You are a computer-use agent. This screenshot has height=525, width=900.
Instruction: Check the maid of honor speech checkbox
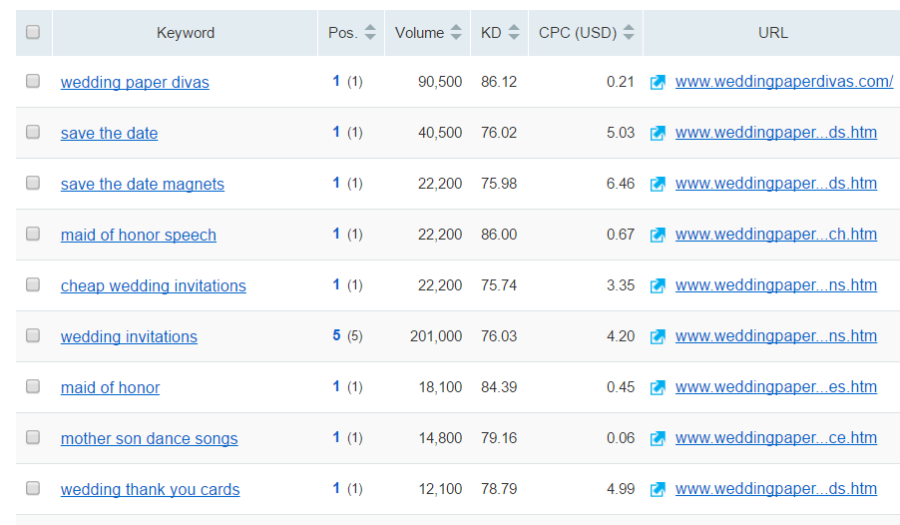point(33,234)
